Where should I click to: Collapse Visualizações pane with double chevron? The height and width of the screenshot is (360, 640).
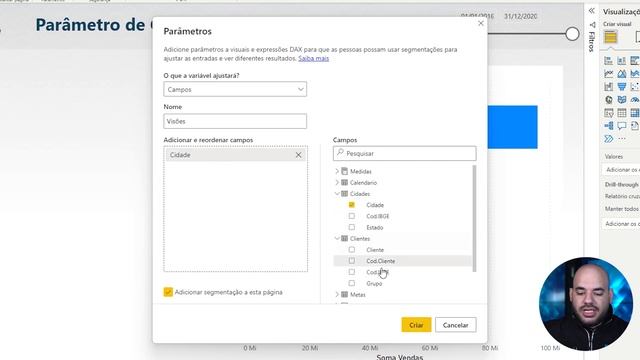click(591, 11)
